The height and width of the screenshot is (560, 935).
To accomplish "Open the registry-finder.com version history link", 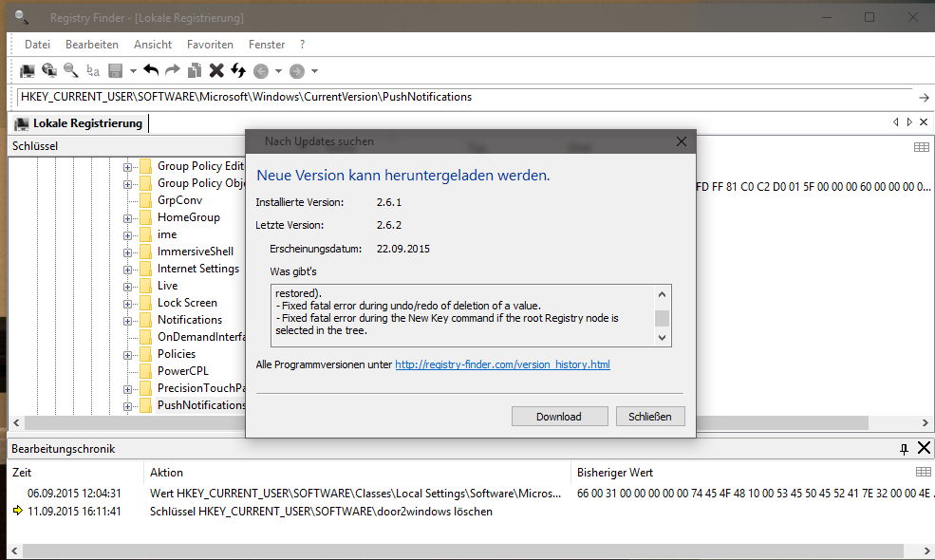I will coord(502,364).
